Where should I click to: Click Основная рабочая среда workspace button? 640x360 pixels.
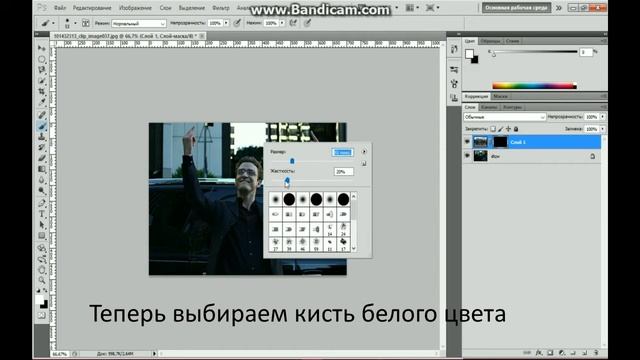(516, 8)
